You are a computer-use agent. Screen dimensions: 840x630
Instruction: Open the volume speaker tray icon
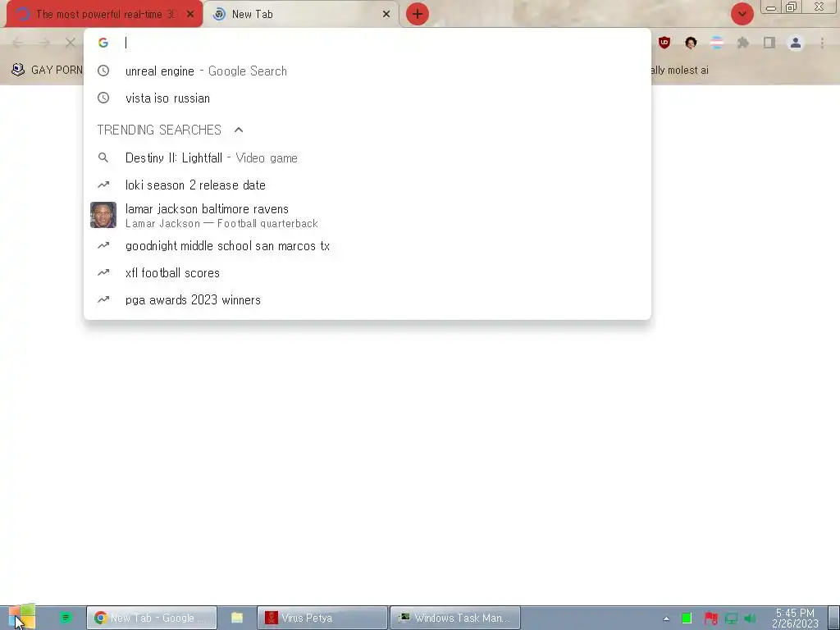[750, 619]
